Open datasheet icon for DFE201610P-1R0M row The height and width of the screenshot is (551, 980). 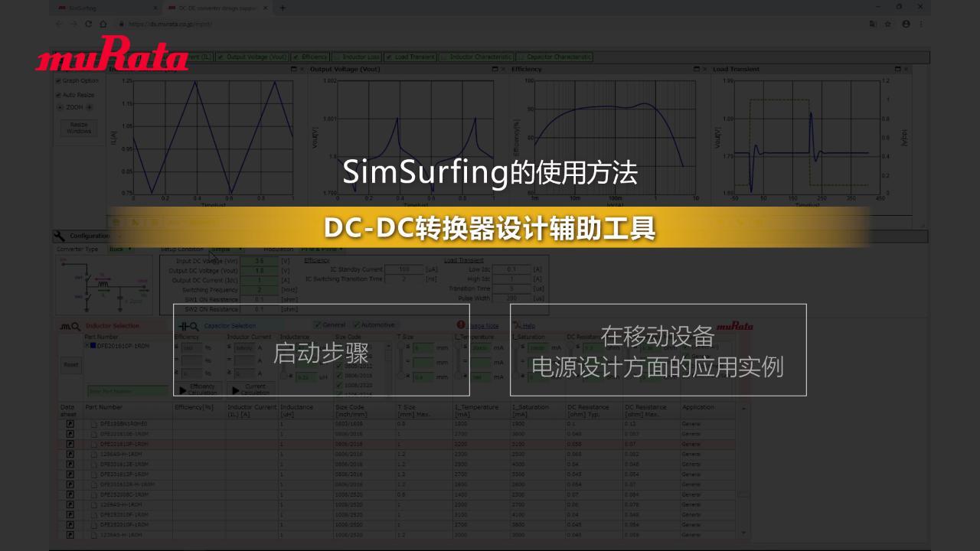click(70, 444)
